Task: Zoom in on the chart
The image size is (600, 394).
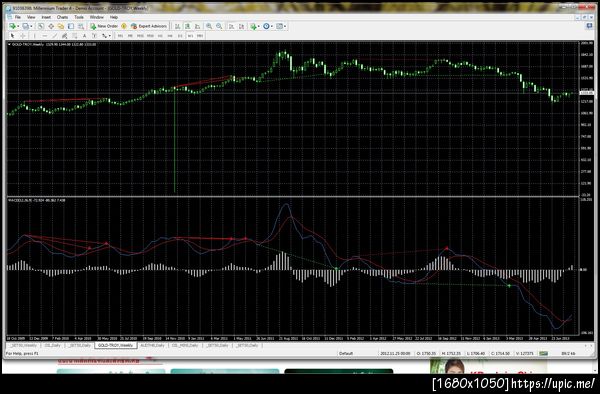Action: pyautogui.click(x=209, y=26)
